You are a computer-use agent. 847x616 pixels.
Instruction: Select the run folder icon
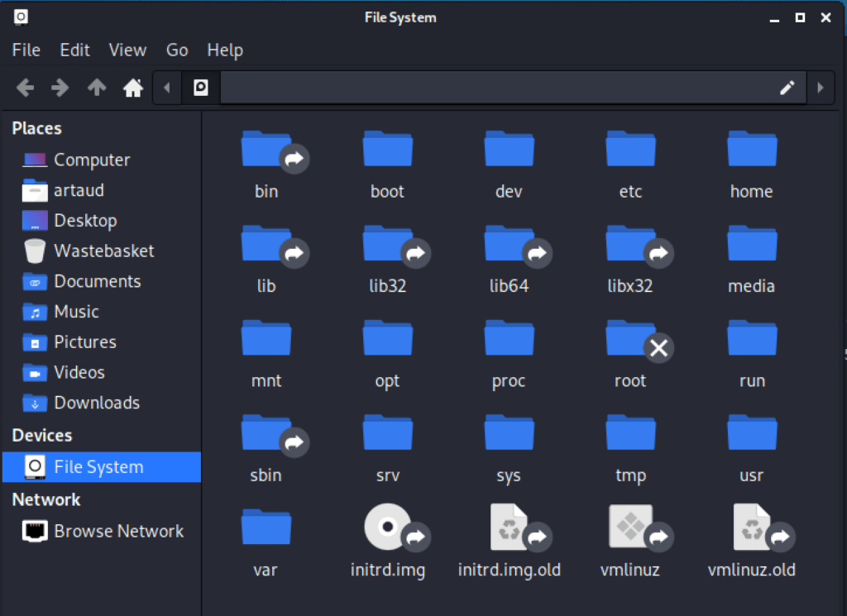coord(752,338)
